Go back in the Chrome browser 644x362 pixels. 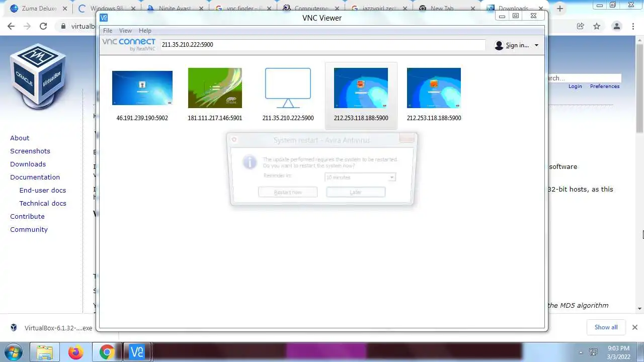[11, 26]
